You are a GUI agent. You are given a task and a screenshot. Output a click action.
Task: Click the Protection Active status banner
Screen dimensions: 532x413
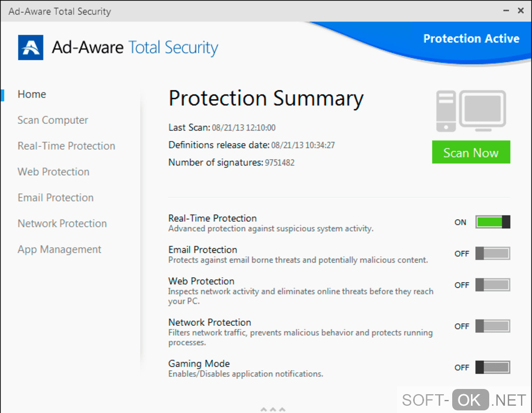point(471,39)
